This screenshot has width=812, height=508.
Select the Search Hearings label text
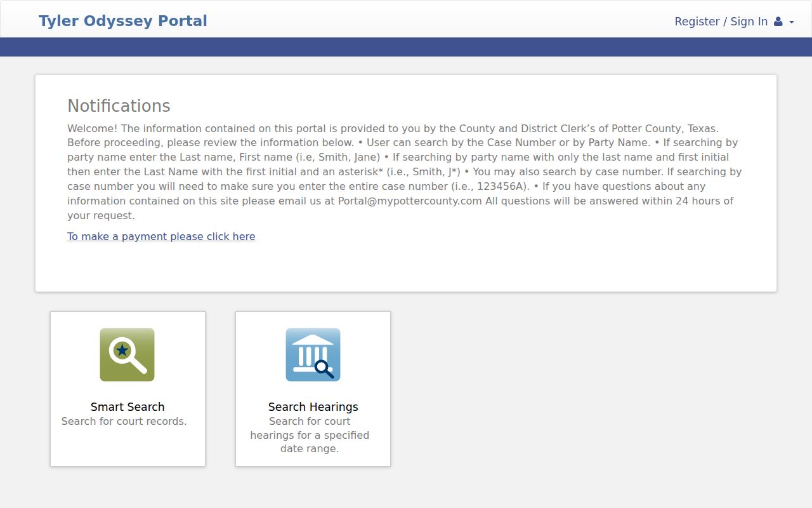[x=313, y=407]
